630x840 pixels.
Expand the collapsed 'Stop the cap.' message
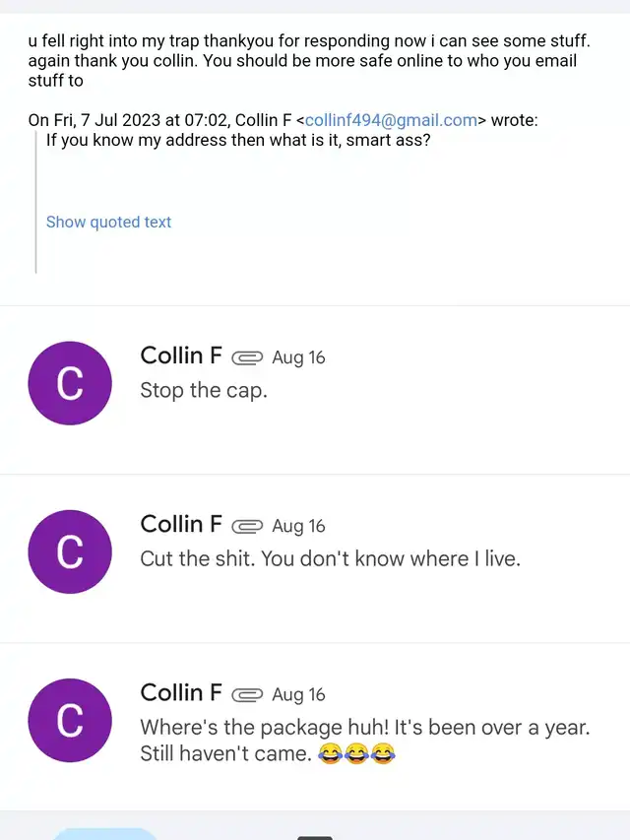click(315, 390)
